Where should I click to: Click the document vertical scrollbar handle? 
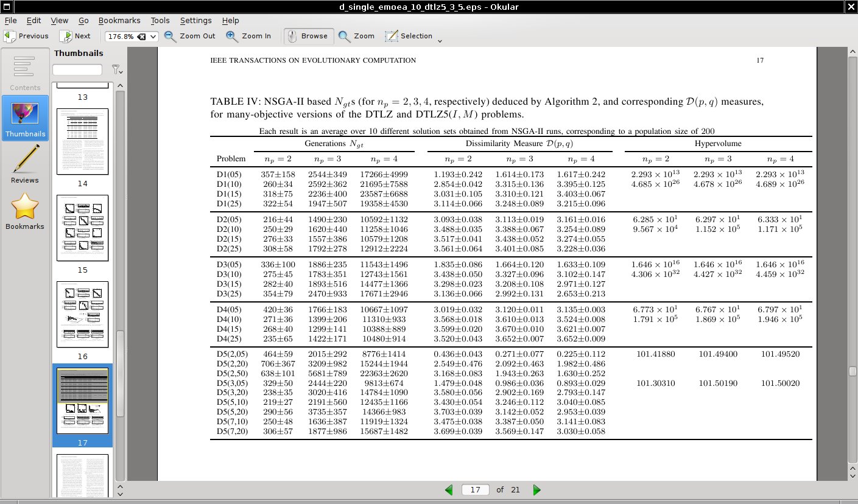[x=852, y=371]
